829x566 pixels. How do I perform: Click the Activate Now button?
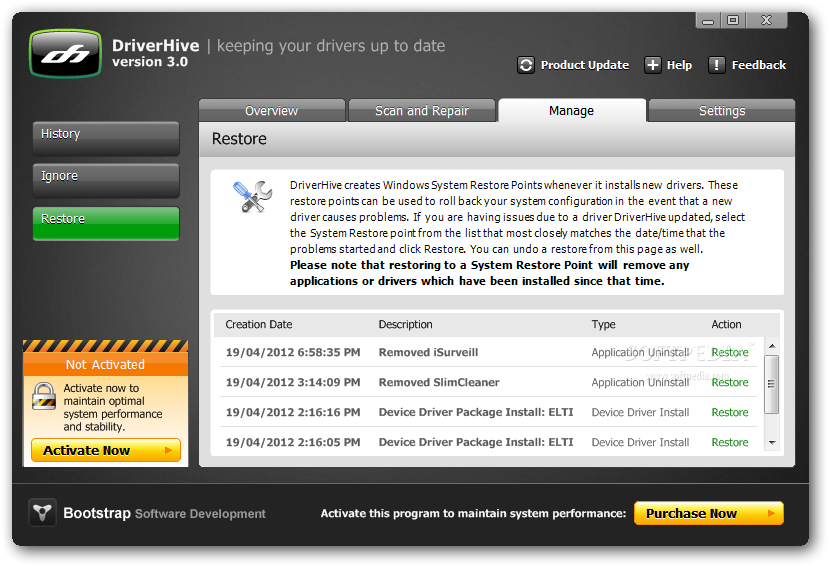(106, 450)
